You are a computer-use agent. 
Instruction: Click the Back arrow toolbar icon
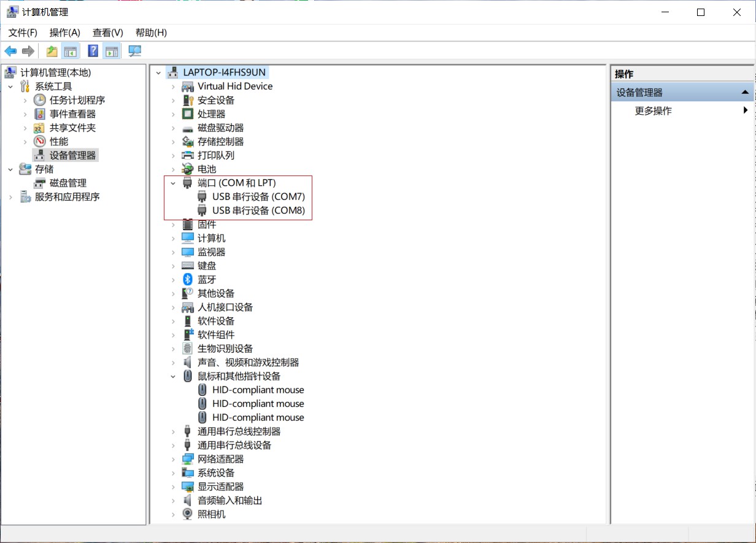pyautogui.click(x=10, y=51)
